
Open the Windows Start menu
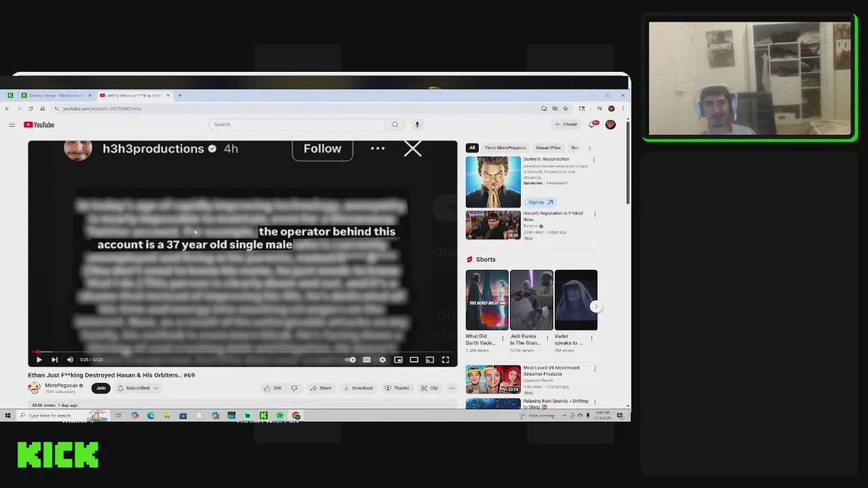[7, 415]
